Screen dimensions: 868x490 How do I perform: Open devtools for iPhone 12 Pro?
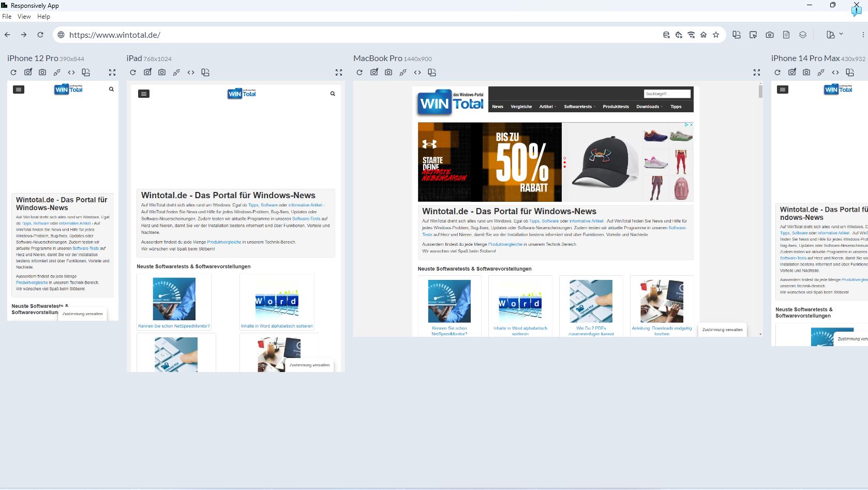[x=71, y=72]
